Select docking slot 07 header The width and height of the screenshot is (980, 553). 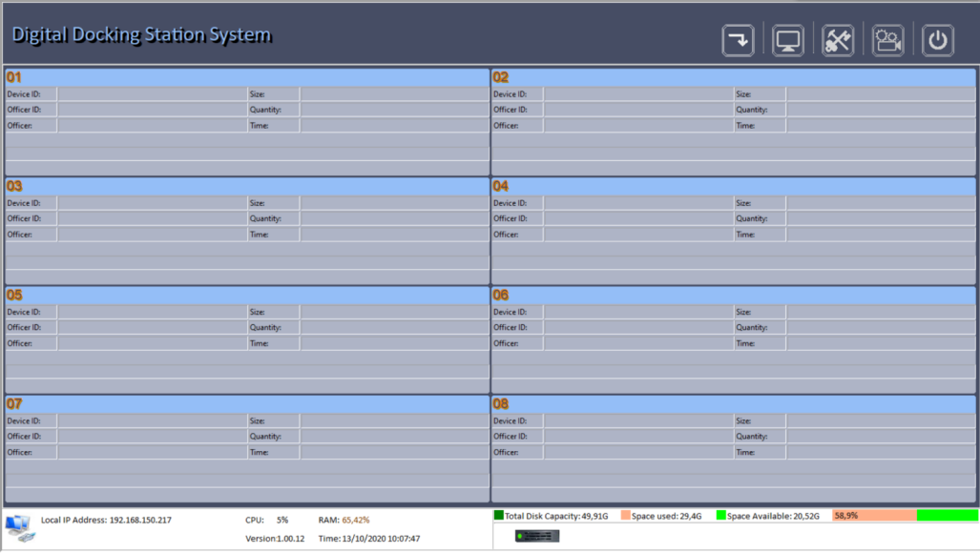(247, 404)
